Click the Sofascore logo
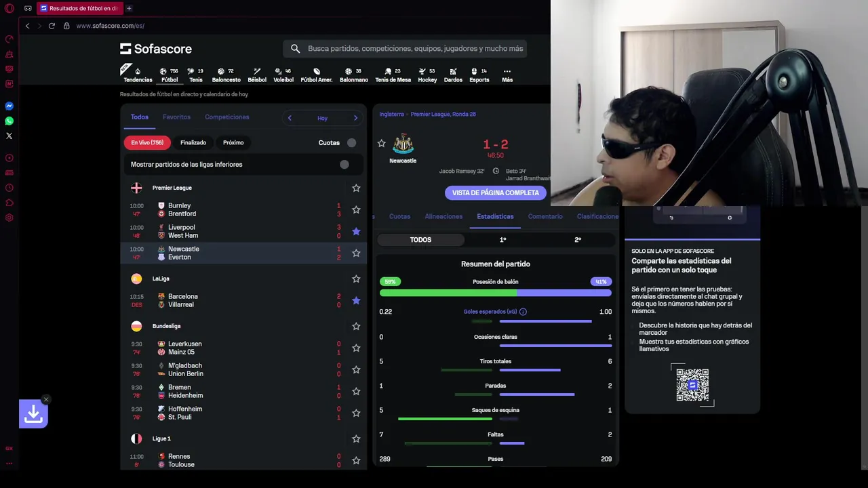 coord(156,49)
